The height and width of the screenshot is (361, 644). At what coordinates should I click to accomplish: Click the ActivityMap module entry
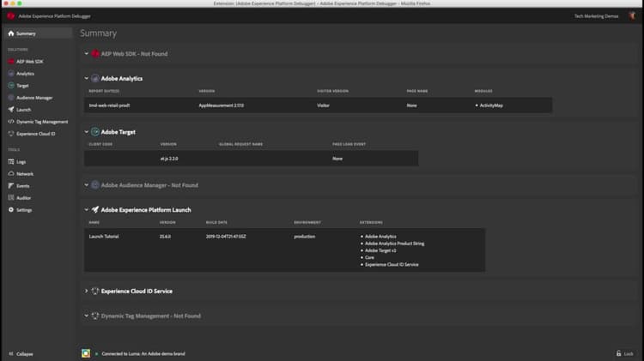pos(491,105)
